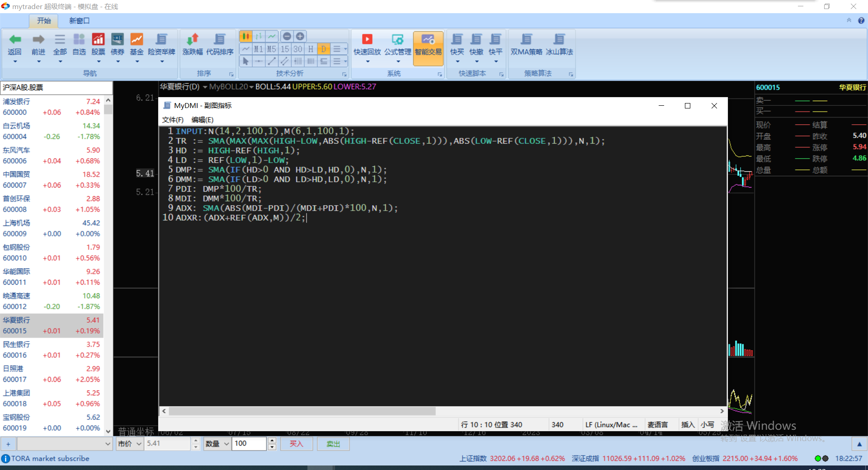Switch to hourly H period
This screenshot has height=470, width=868.
click(x=311, y=49)
